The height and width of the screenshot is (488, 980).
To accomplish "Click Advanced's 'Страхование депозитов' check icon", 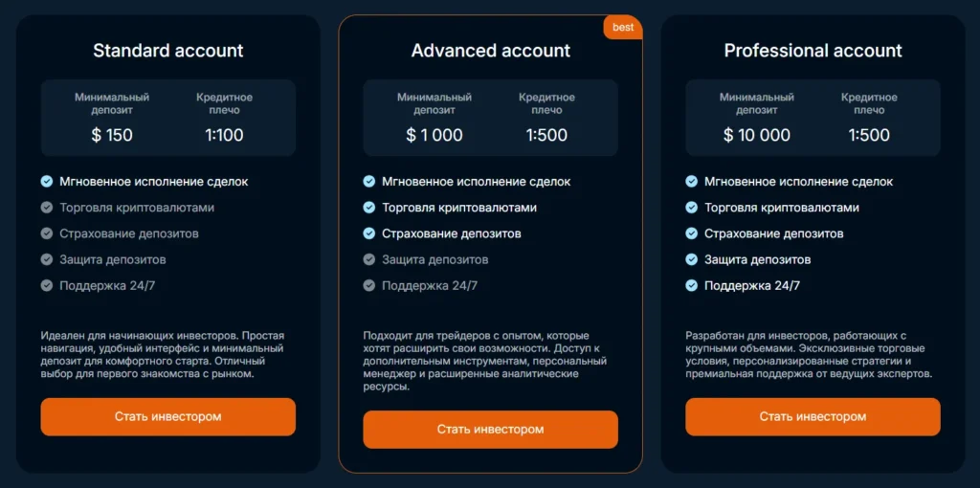I will coord(369,233).
